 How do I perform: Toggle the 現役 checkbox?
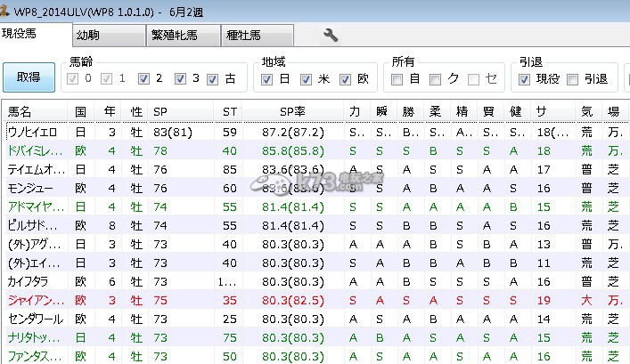tap(525, 79)
